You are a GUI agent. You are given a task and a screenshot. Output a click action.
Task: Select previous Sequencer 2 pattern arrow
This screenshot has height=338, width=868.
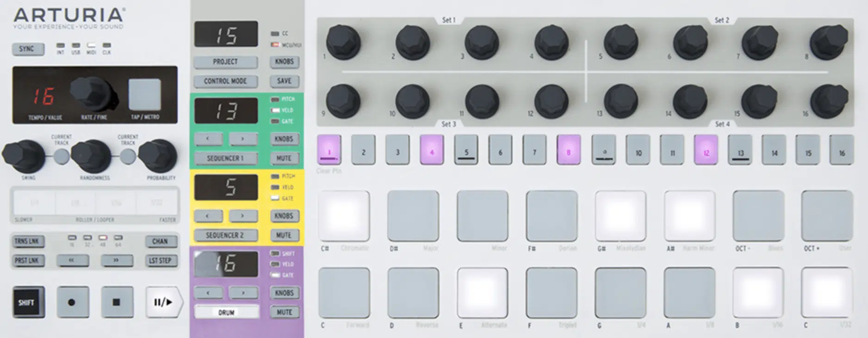pyautogui.click(x=208, y=216)
